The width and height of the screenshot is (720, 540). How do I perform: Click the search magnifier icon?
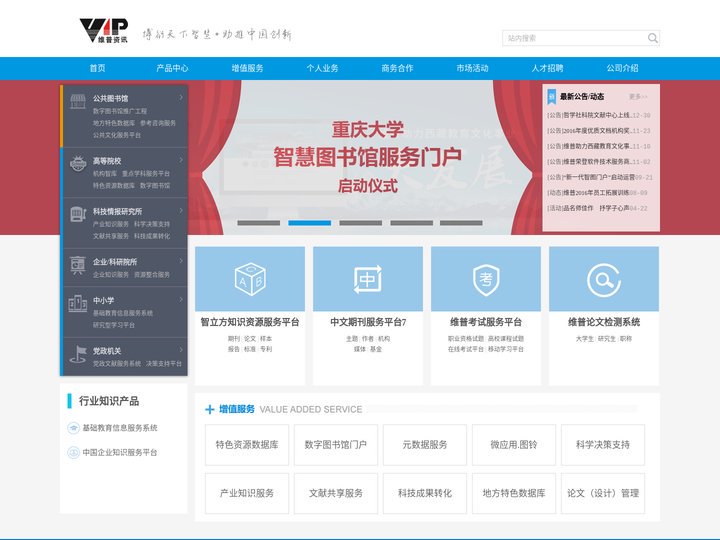click(652, 38)
